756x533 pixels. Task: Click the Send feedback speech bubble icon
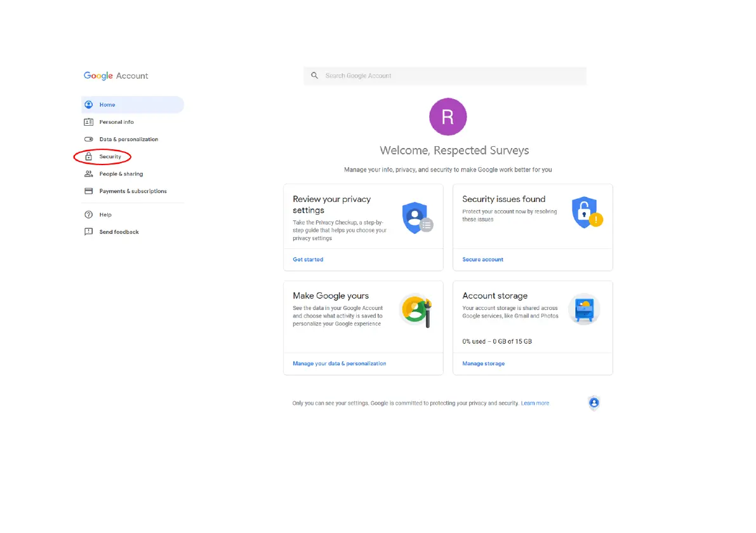pos(89,232)
